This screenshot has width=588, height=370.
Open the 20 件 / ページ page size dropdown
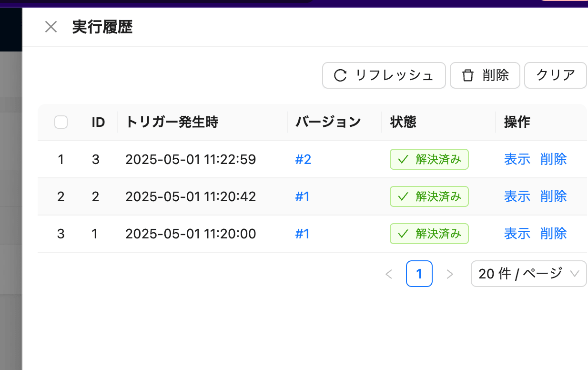click(529, 274)
